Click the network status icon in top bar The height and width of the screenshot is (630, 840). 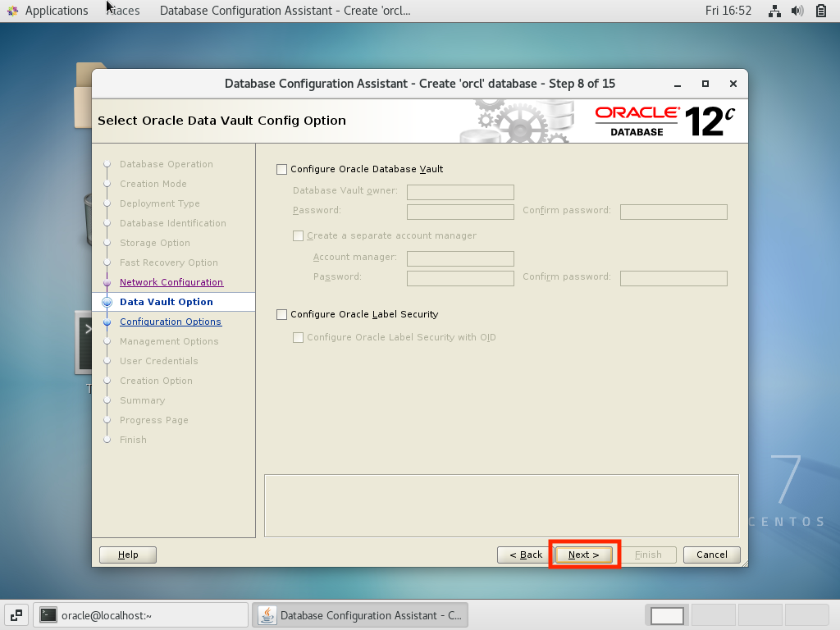(x=774, y=11)
